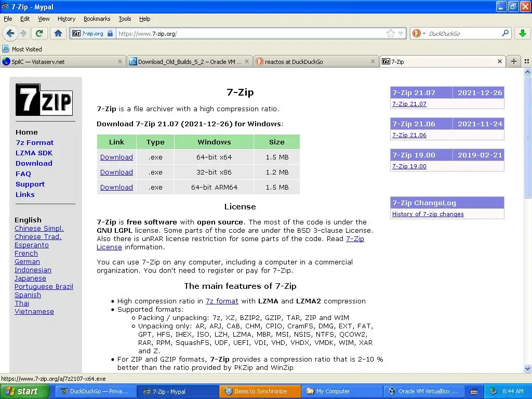The width and height of the screenshot is (532, 399).
Task: Open the downloads green arrow icon
Action: [523, 33]
